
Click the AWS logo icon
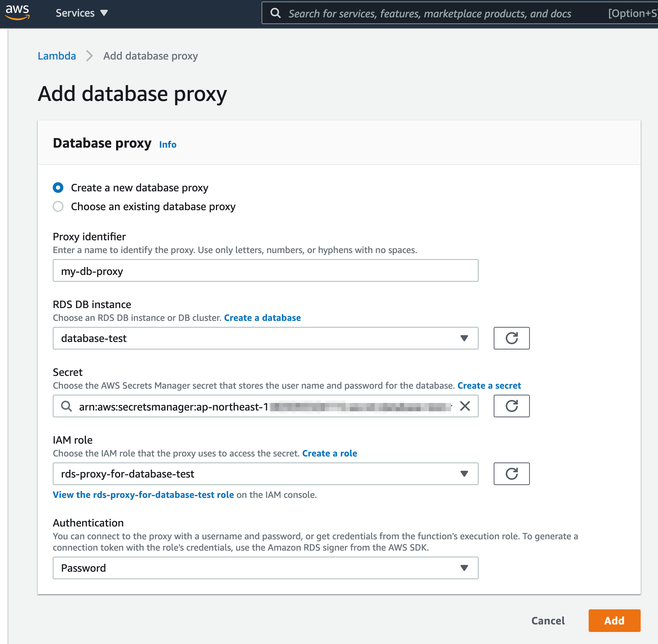(x=17, y=12)
